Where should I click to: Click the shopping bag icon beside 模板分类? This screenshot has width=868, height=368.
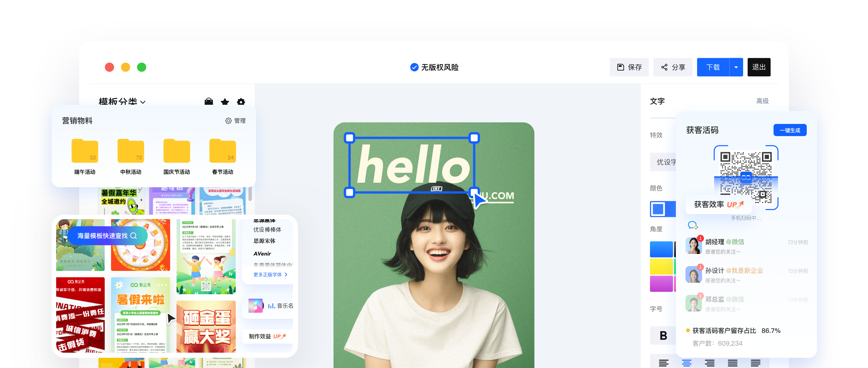[x=209, y=102]
